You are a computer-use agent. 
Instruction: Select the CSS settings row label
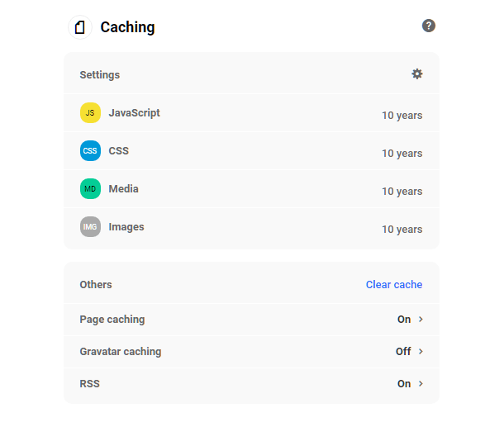(x=118, y=151)
